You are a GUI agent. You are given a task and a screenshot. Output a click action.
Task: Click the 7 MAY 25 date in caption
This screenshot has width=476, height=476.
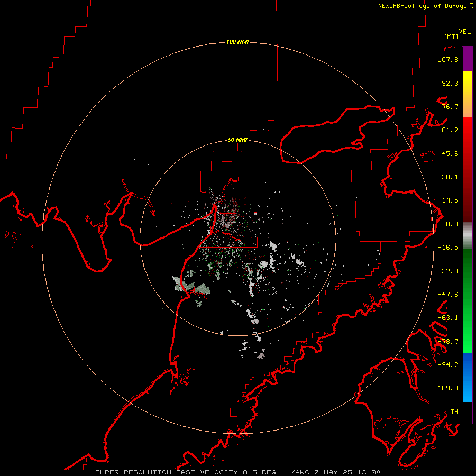point(334,472)
